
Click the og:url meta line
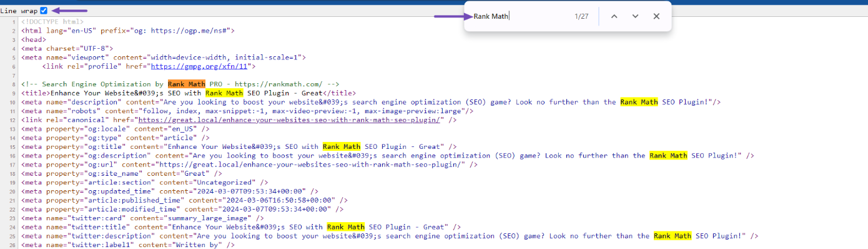pos(249,165)
